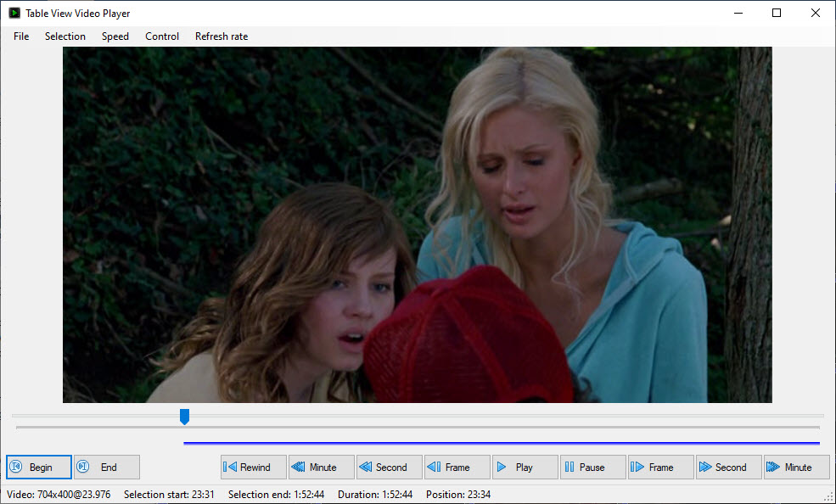
Task: Step forward one minute
Action: 797,468
